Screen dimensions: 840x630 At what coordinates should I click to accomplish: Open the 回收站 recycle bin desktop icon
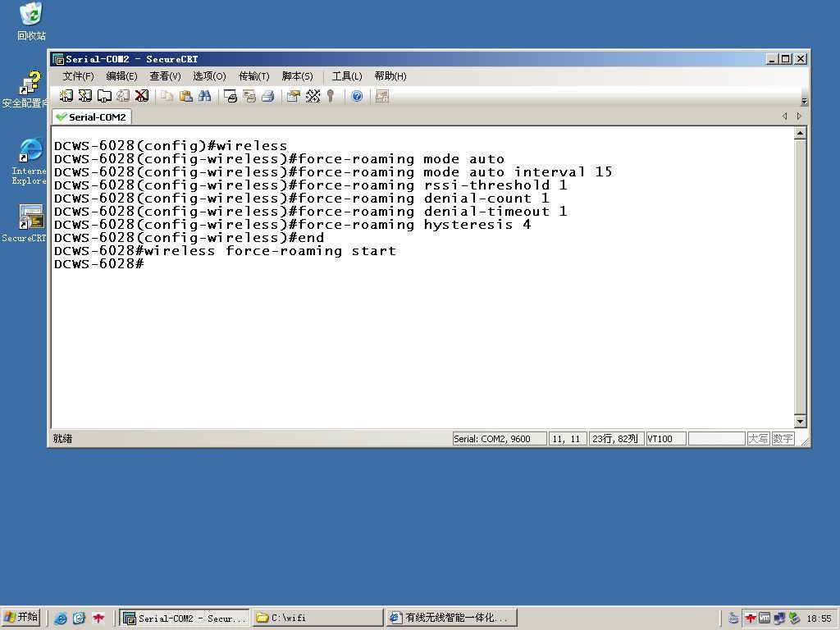point(31,21)
